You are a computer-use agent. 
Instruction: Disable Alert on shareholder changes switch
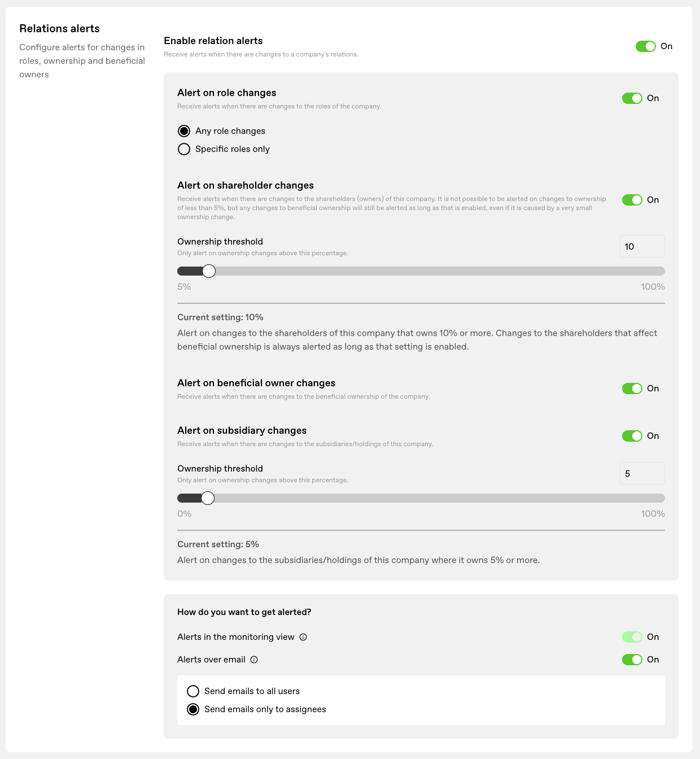(x=632, y=200)
